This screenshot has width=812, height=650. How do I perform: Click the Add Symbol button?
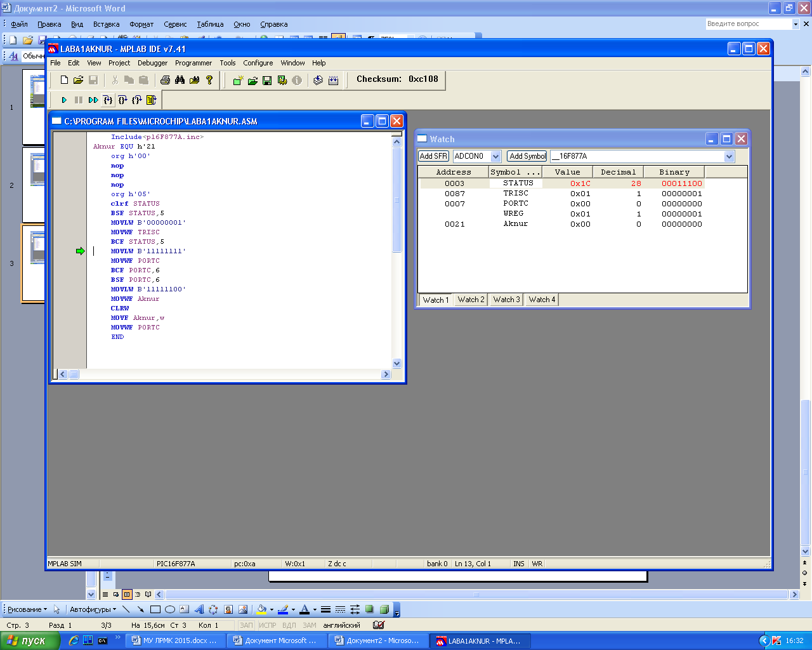(x=527, y=156)
